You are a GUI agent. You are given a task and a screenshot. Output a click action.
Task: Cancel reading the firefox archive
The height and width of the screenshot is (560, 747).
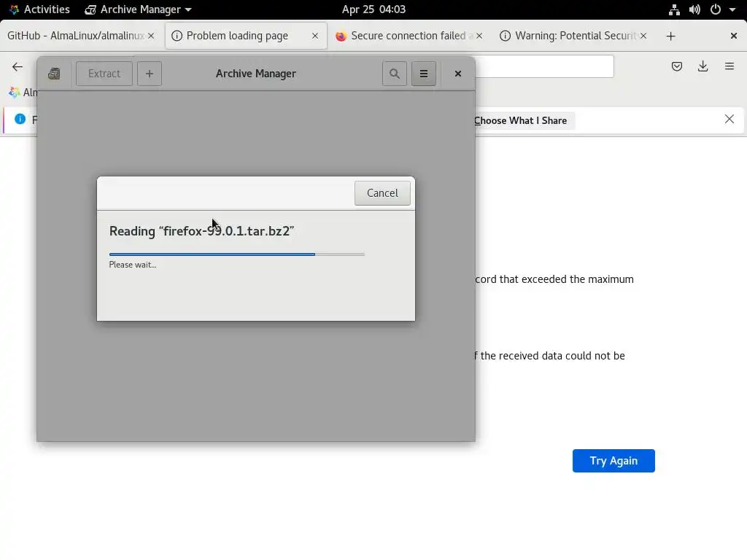[382, 192]
